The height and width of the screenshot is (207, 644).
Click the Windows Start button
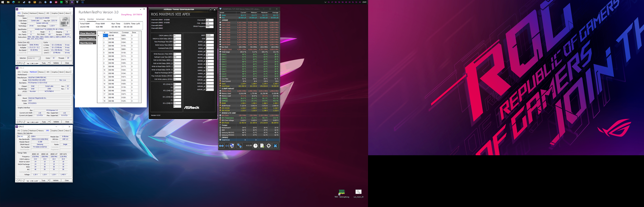(x=2, y=2)
